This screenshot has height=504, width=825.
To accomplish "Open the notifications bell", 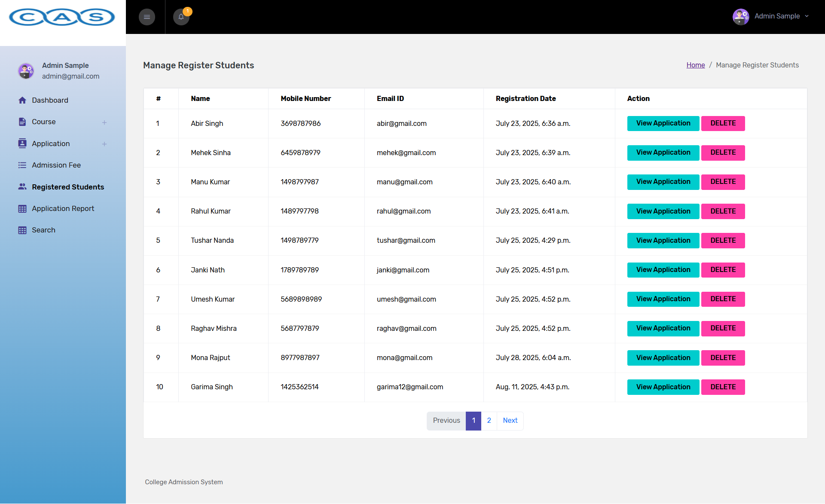I will [x=181, y=17].
